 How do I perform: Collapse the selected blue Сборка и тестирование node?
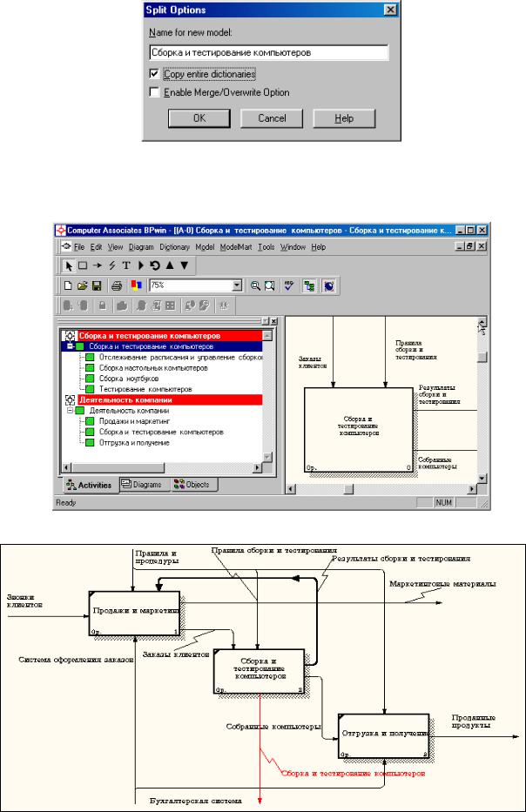(70, 346)
